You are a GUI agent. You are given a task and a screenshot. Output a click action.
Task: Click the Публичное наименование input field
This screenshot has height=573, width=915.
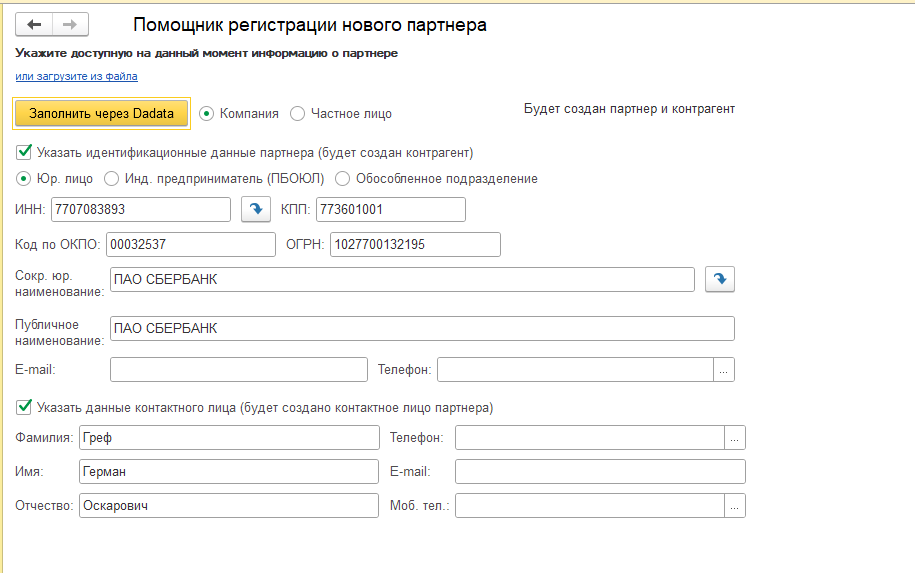[x=422, y=329]
